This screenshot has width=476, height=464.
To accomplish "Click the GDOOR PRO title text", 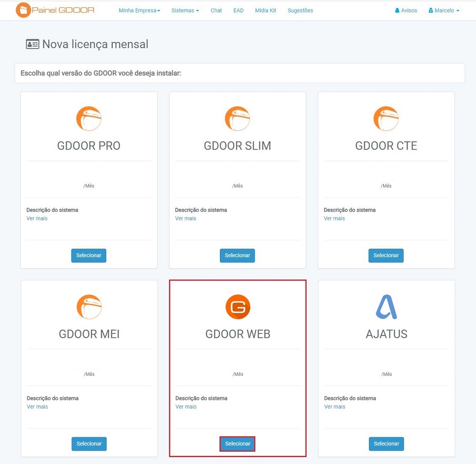I will 89,146.
